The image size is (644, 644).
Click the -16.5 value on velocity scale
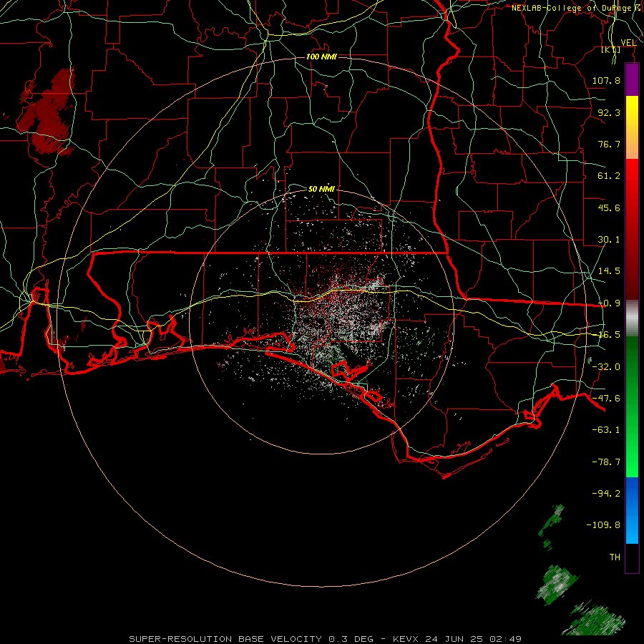pyautogui.click(x=609, y=335)
